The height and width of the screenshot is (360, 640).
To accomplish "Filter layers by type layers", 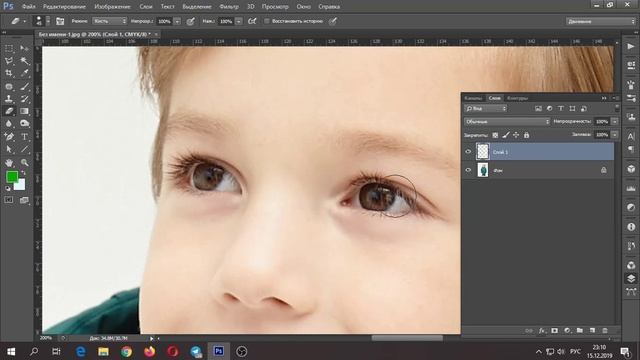I will (561, 109).
